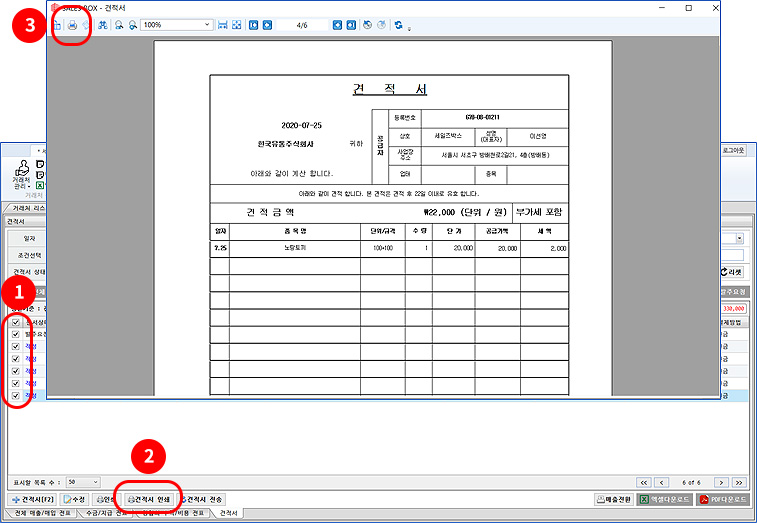757x523 pixels.
Task: Open the 100% zoom level dropdown
Action: [x=207, y=25]
